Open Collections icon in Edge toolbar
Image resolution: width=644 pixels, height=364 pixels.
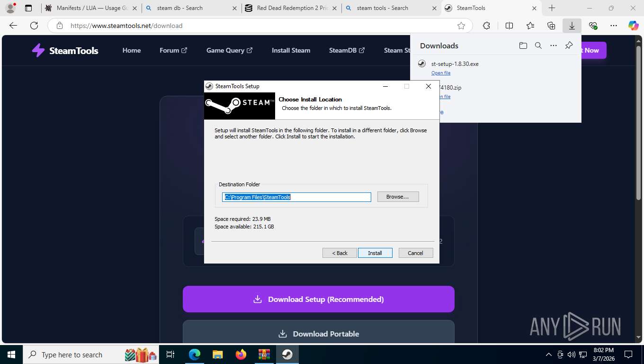pos(551,26)
